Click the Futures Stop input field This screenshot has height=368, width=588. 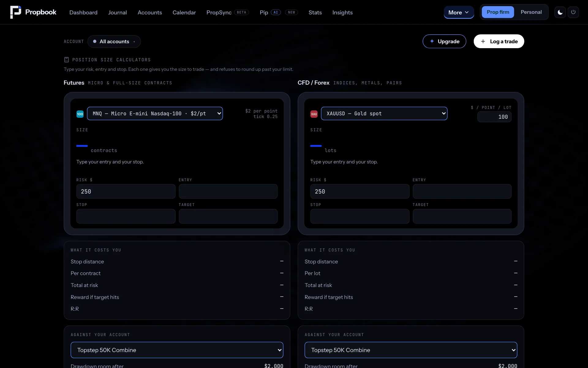126,216
